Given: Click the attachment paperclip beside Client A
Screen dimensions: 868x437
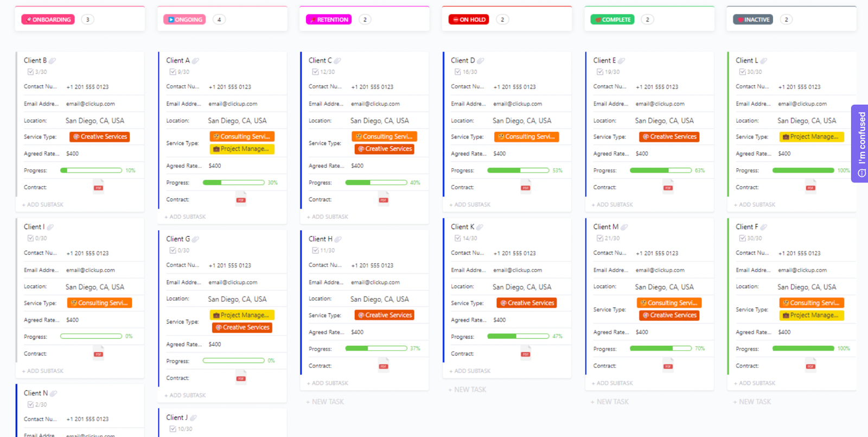Looking at the screenshot, I should 196,61.
